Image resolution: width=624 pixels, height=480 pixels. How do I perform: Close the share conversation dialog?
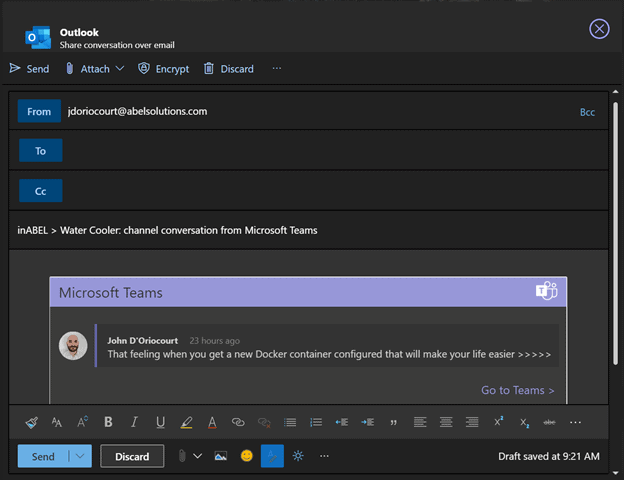pyautogui.click(x=599, y=29)
